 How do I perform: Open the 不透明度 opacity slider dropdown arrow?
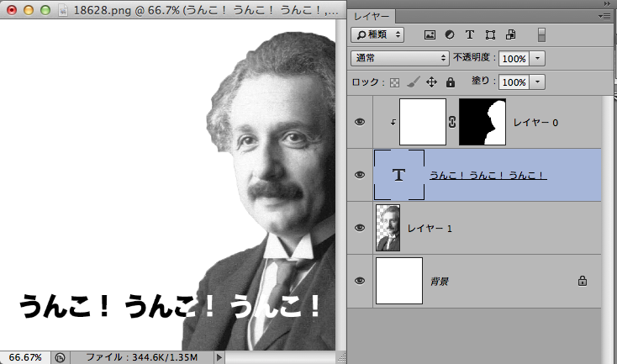[537, 58]
